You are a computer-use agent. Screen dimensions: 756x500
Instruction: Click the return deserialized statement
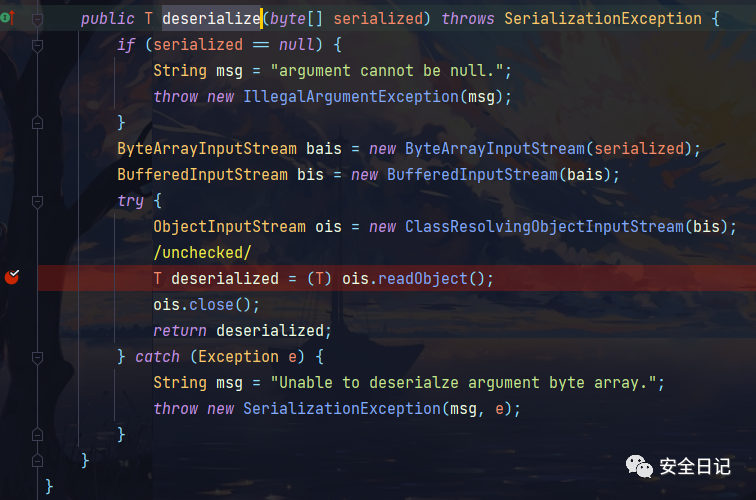tap(243, 331)
